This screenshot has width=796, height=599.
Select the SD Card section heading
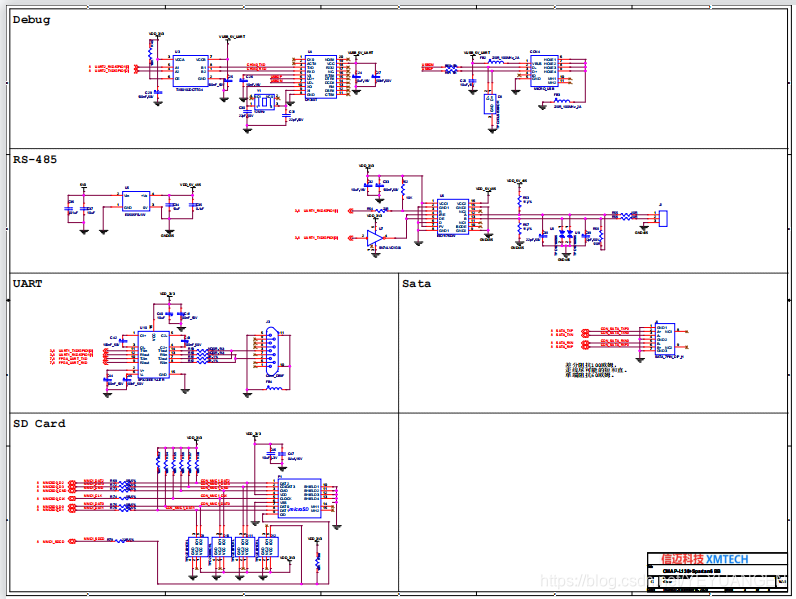point(39,424)
